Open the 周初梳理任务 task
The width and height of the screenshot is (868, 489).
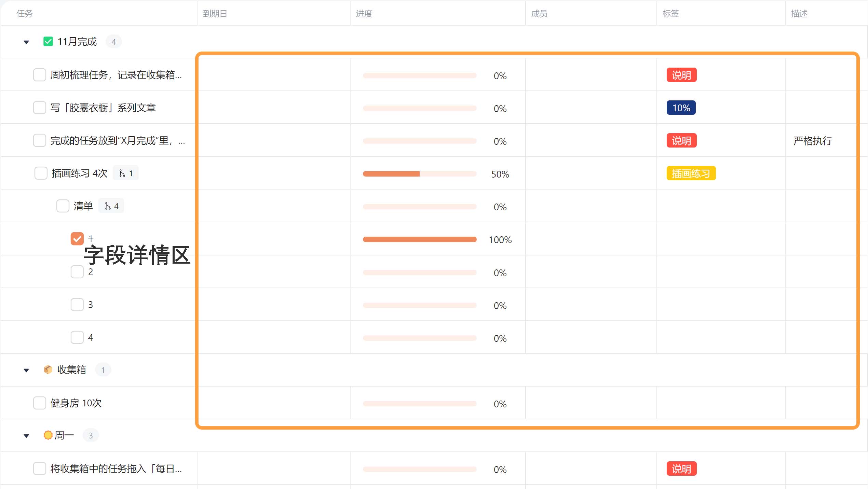pyautogui.click(x=116, y=75)
